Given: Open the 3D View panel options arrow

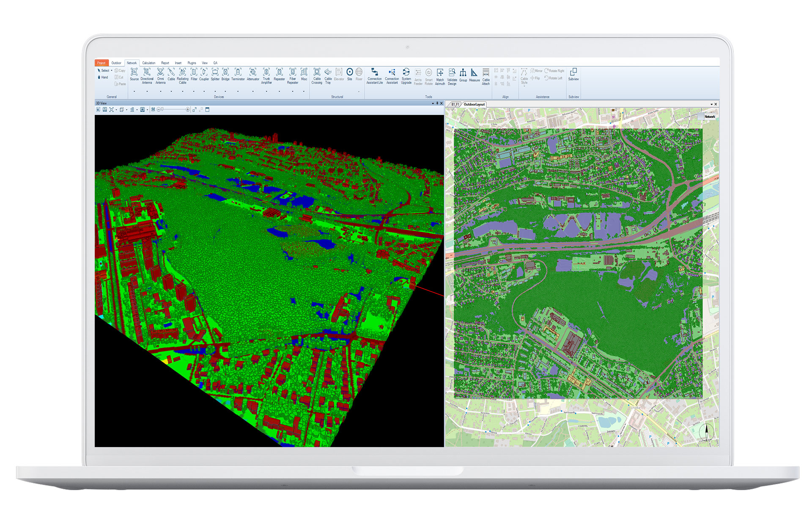Looking at the screenshot, I should pyautogui.click(x=433, y=103).
